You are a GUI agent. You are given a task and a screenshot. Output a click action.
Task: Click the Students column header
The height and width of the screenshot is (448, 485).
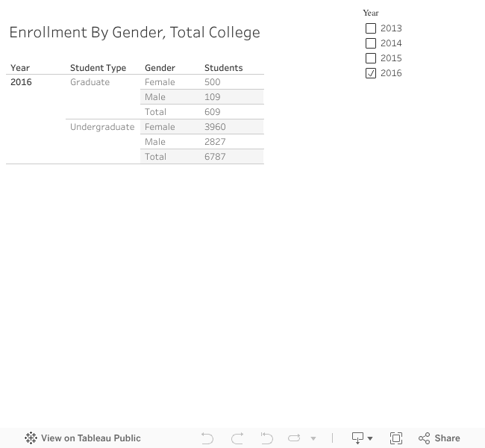tap(223, 68)
